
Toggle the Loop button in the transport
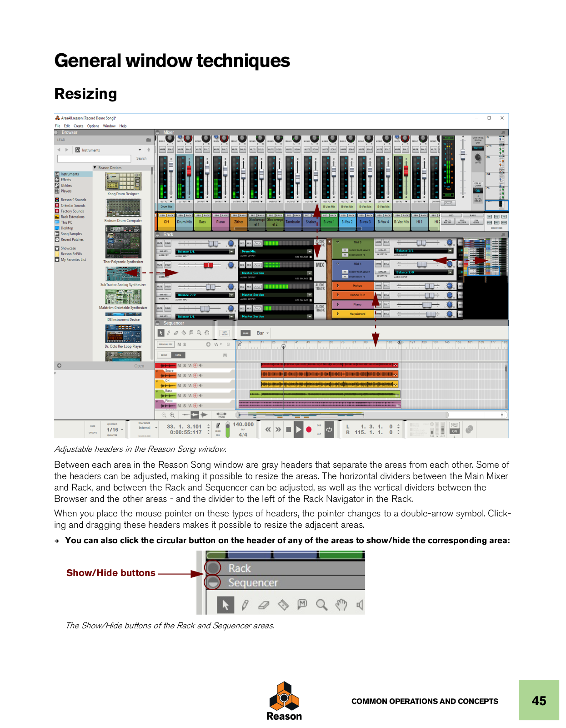(329, 429)
